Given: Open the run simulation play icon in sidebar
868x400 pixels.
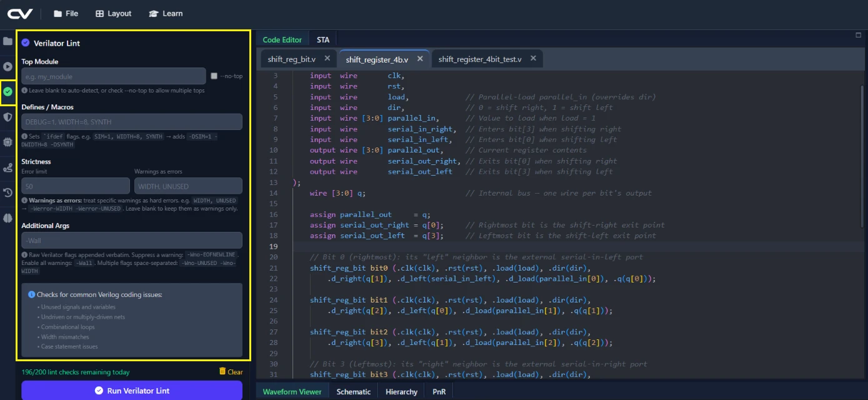Looking at the screenshot, I should (x=7, y=66).
